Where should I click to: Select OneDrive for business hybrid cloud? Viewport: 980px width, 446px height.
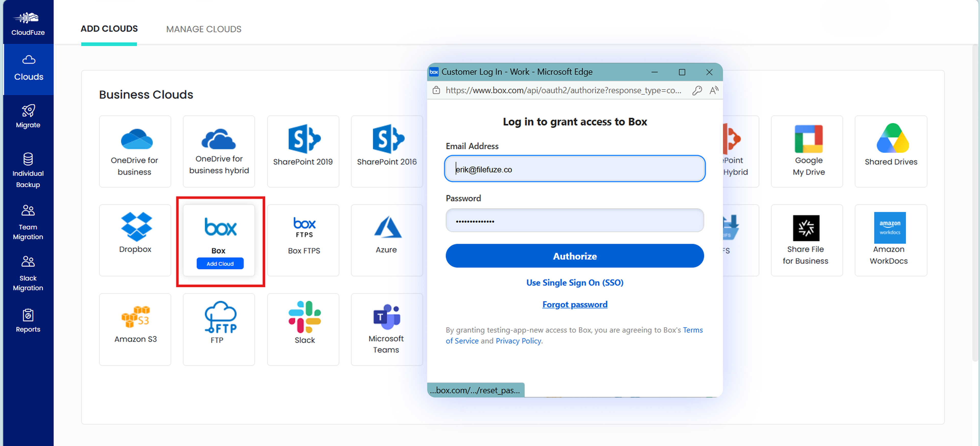tap(219, 151)
